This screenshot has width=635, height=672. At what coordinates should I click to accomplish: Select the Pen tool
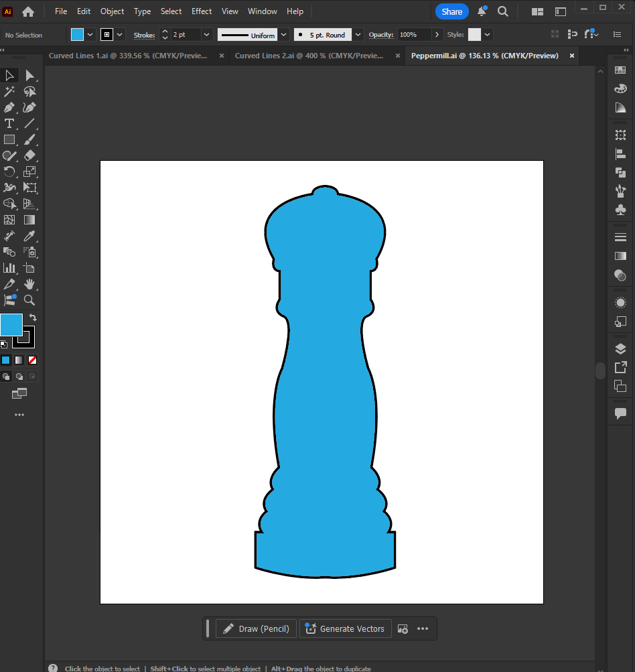(x=9, y=108)
